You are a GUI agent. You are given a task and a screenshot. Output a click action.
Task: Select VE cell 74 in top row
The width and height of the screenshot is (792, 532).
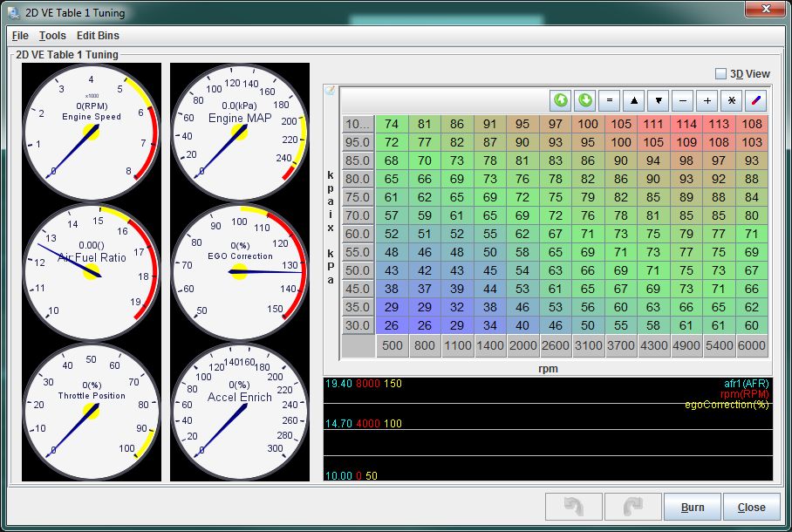click(392, 124)
